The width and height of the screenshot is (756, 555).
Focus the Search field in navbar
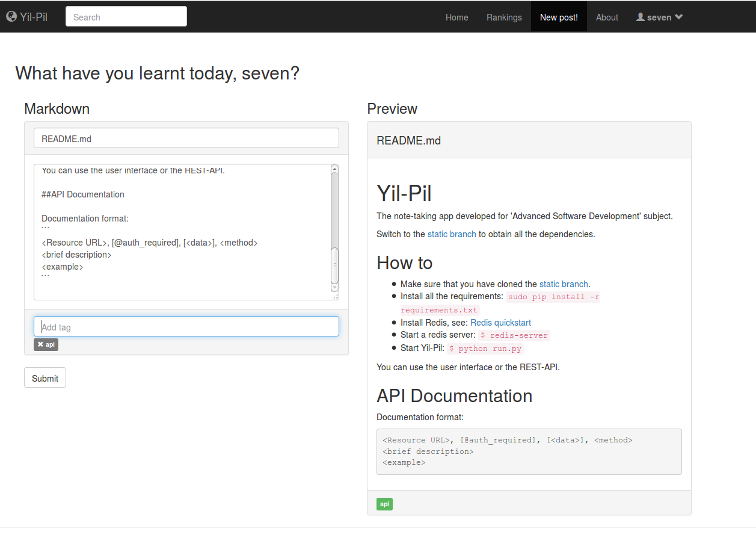(126, 17)
